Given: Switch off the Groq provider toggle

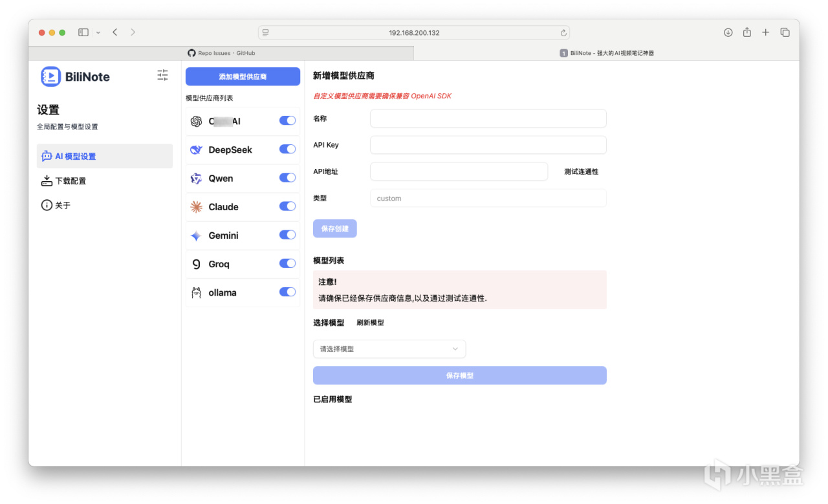Looking at the screenshot, I should tap(287, 263).
